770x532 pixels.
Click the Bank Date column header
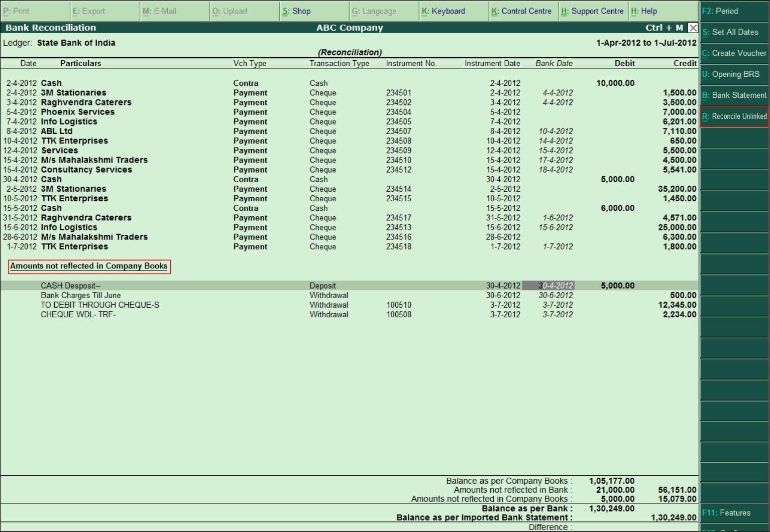click(x=554, y=63)
